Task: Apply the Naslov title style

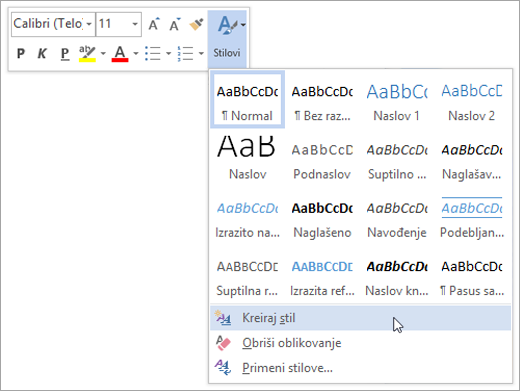Action: click(247, 158)
